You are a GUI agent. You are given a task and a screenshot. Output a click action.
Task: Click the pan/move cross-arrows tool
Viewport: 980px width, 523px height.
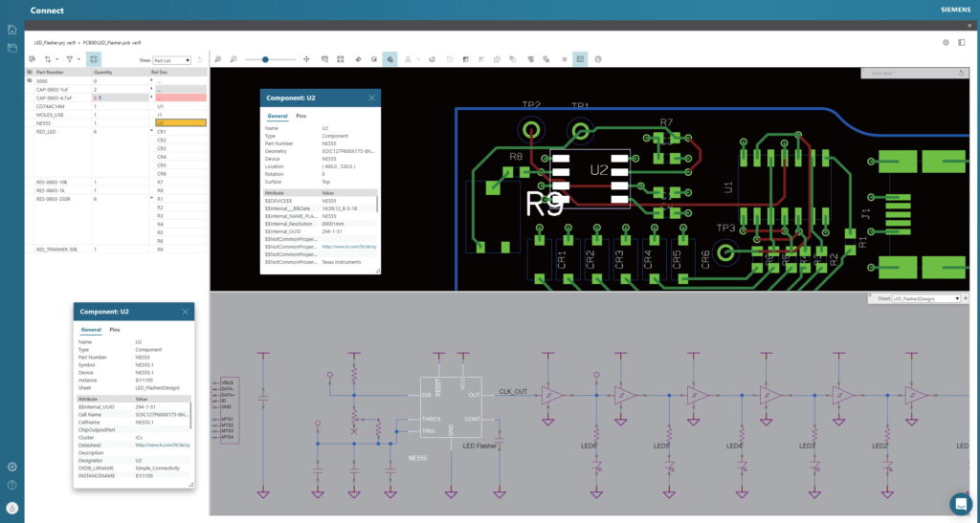coord(306,59)
